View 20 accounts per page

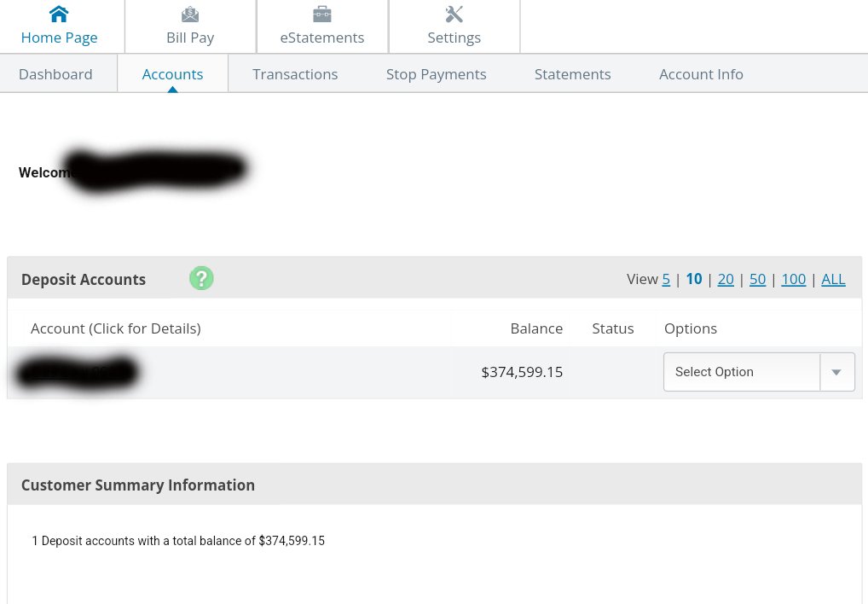coord(726,279)
